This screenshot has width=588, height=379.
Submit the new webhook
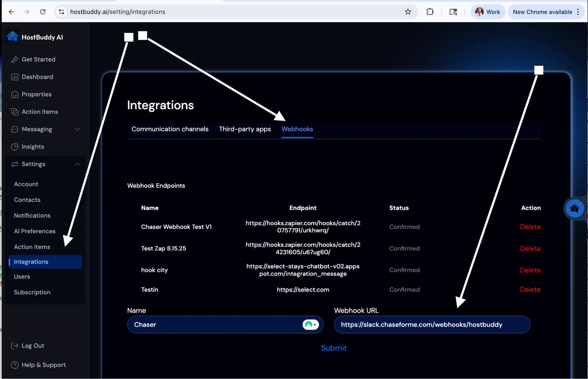click(334, 348)
